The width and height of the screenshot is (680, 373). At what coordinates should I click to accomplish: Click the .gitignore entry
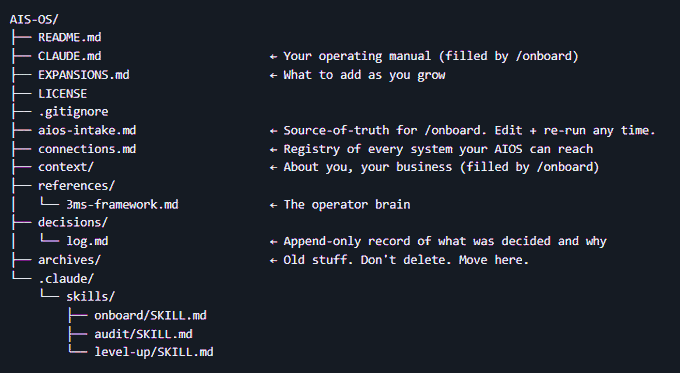[x=73, y=112]
